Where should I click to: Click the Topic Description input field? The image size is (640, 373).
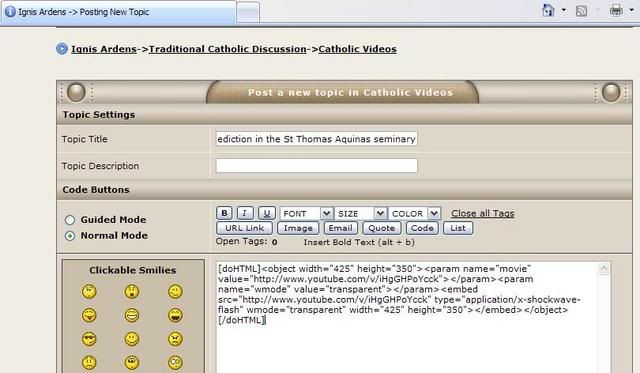(316, 166)
